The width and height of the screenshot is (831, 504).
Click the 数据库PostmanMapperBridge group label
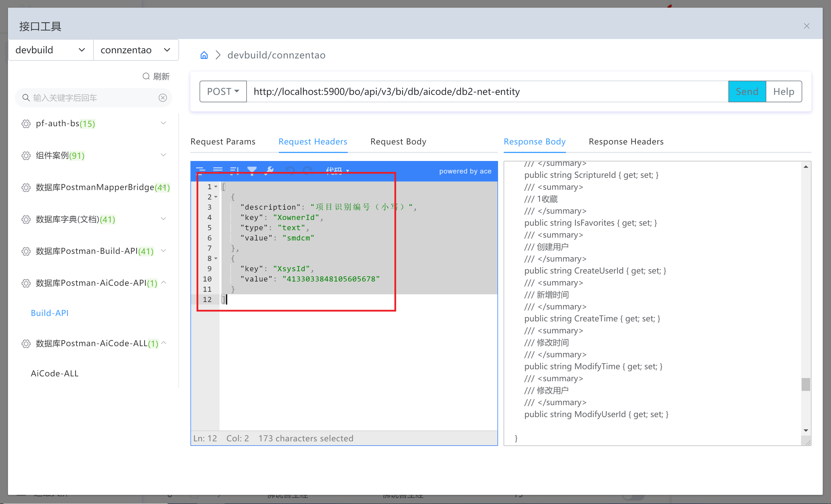tap(95, 187)
